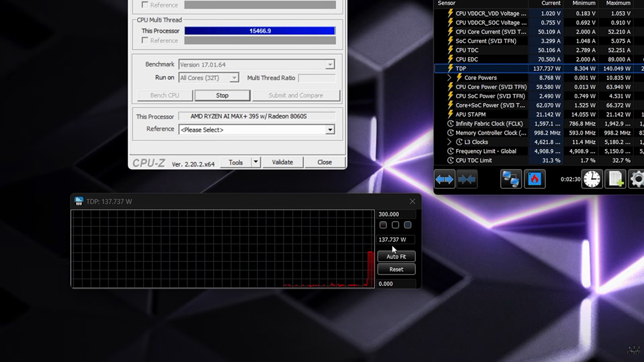This screenshot has height=362, width=644.
Task: Click the lightning icon of APU STAPM row
Action: click(x=451, y=114)
